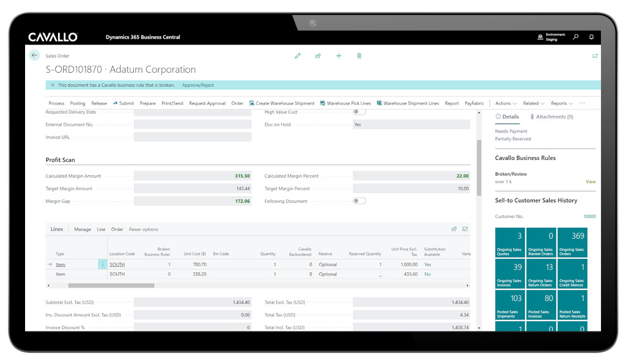The width and height of the screenshot is (626, 364).
Task: Click the environment staging icon
Action: (x=540, y=37)
